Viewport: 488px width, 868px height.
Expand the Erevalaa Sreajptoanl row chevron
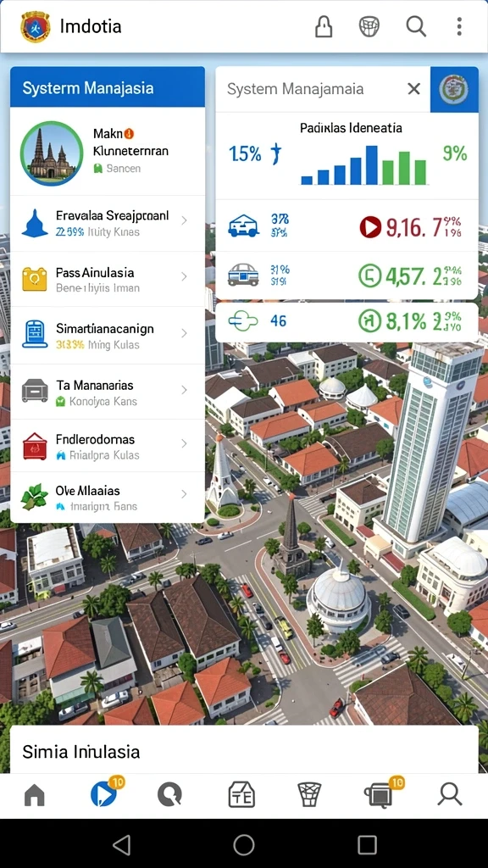coord(184,220)
